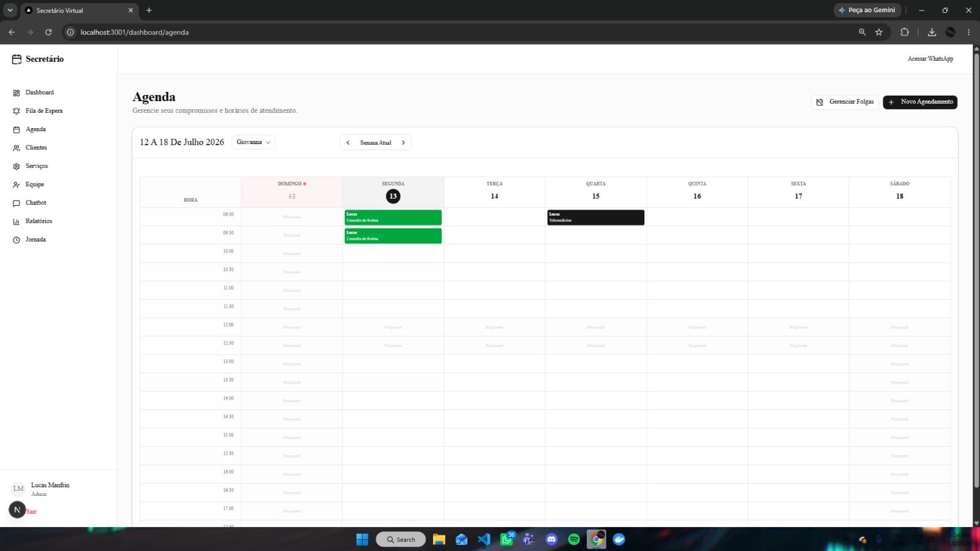
Task: Open Relatórios in the sidebar menu
Action: point(39,221)
